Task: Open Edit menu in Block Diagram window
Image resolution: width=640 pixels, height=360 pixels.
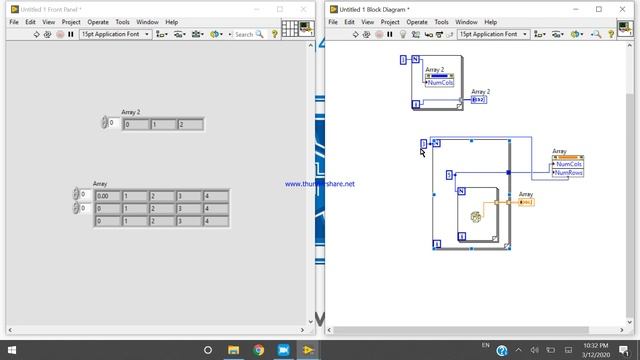Action: click(349, 22)
